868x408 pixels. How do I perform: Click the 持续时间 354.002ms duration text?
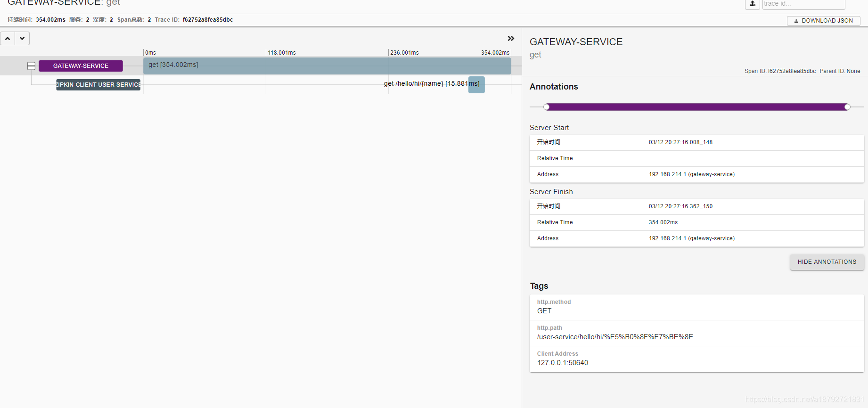(36, 20)
